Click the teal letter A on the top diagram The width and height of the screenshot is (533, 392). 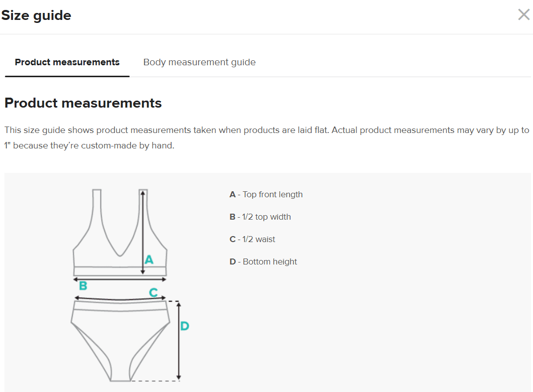149,260
